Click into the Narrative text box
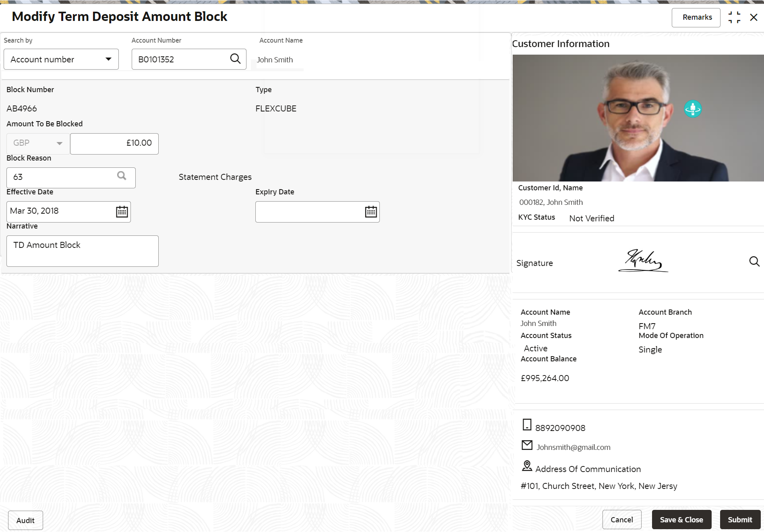The height and width of the screenshot is (532, 764). (x=83, y=251)
